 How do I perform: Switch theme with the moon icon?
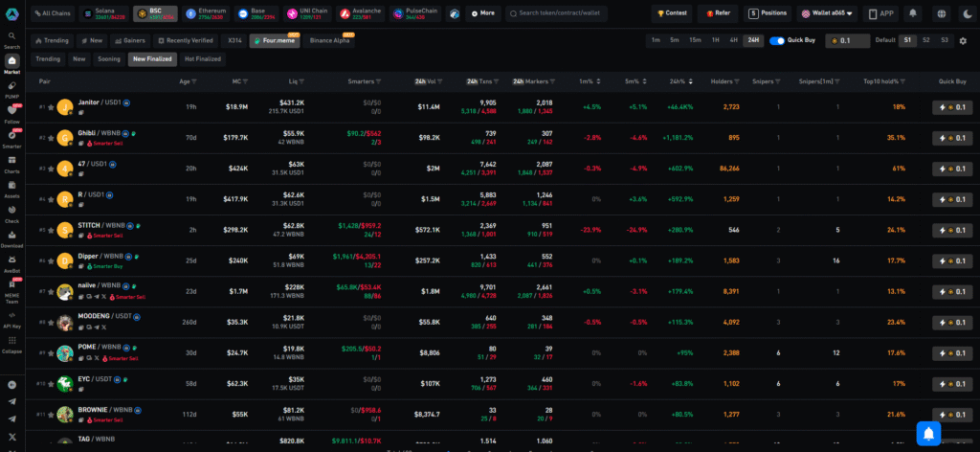click(x=968, y=13)
